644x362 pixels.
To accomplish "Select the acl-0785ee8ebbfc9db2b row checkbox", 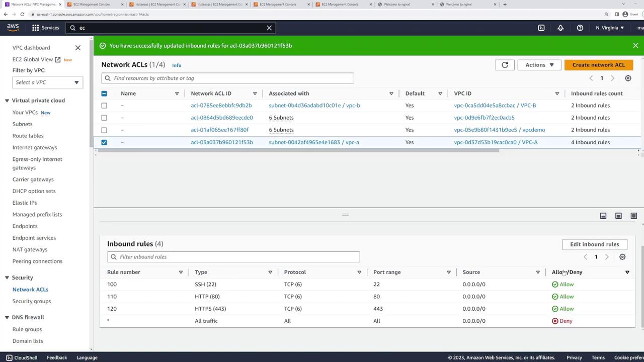I will [x=104, y=106].
